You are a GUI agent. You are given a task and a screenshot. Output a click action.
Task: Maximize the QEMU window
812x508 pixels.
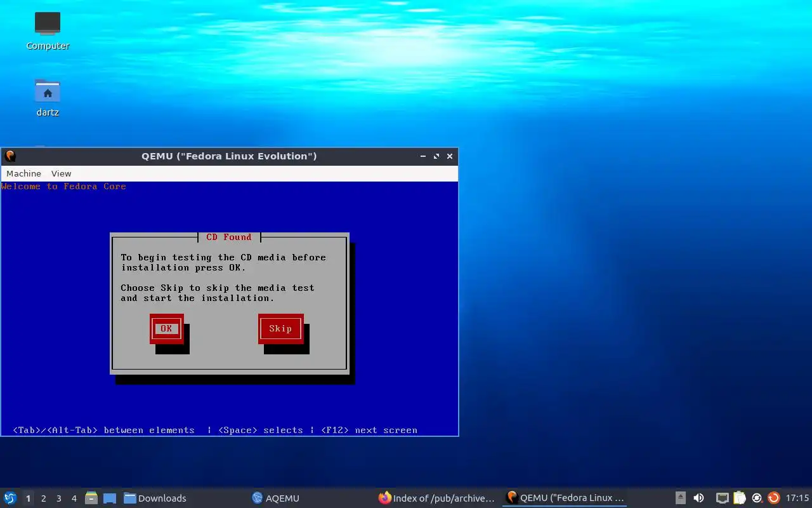click(436, 156)
